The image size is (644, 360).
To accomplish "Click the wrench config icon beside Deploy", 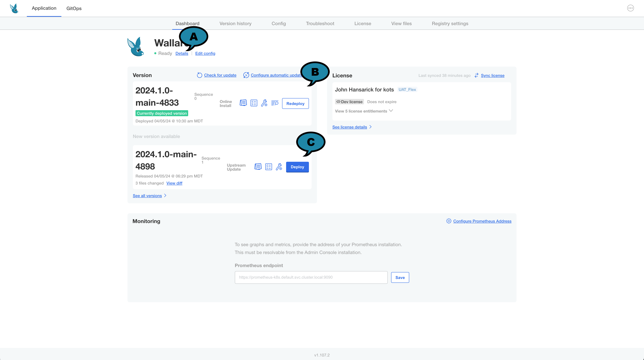I will (279, 166).
